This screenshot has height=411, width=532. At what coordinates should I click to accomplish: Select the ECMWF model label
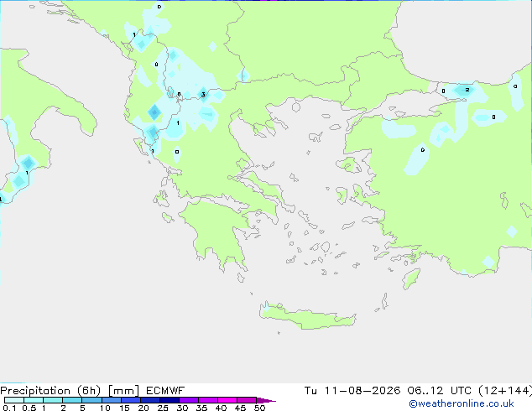pyautogui.click(x=165, y=391)
